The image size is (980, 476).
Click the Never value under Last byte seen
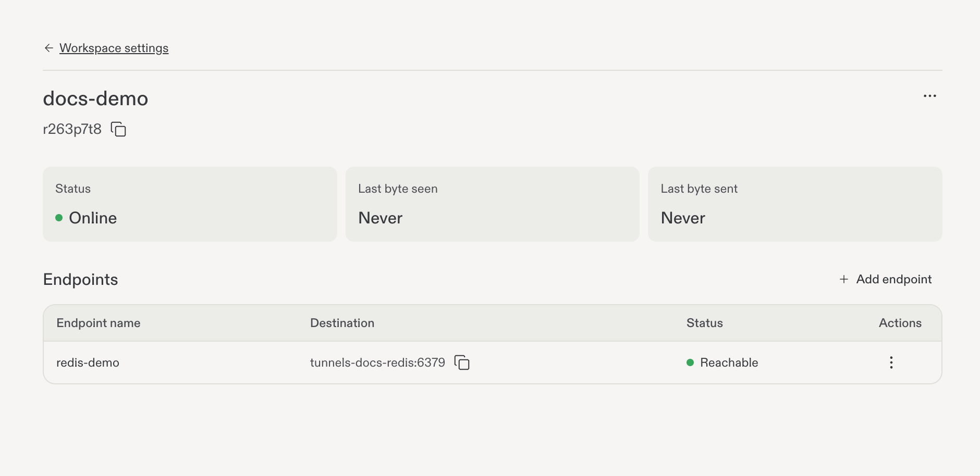(380, 218)
